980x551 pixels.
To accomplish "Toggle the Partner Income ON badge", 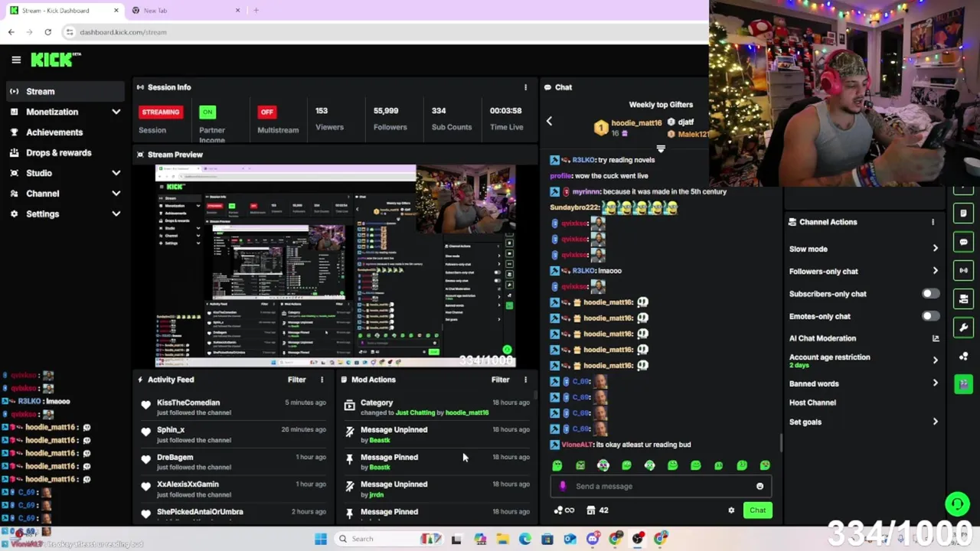I will point(207,112).
